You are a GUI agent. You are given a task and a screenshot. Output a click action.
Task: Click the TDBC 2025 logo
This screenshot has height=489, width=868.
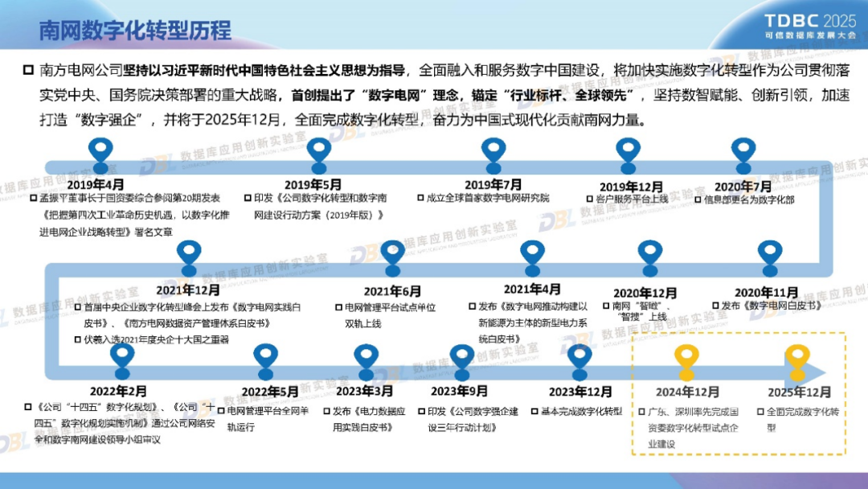point(810,21)
